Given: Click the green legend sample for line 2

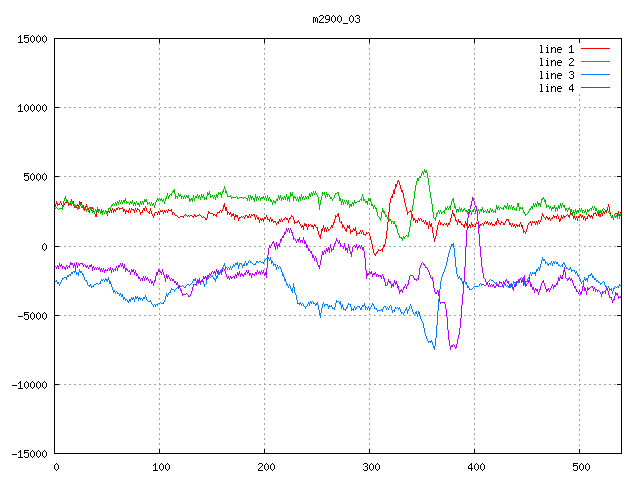Looking at the screenshot, I should point(595,62).
